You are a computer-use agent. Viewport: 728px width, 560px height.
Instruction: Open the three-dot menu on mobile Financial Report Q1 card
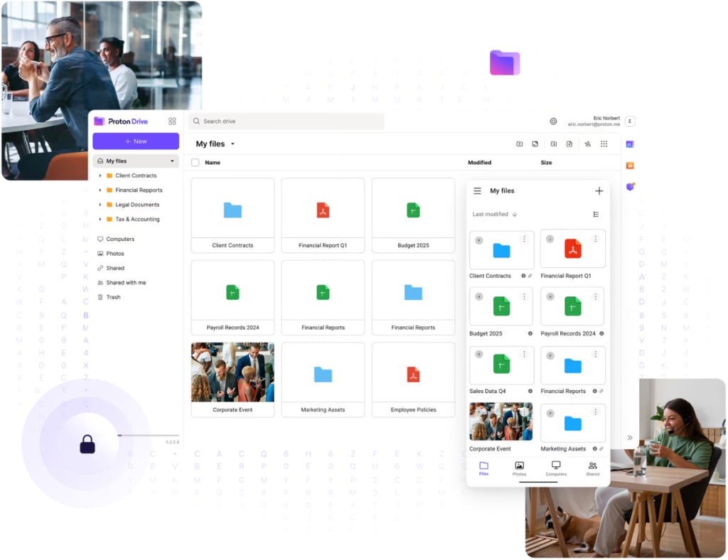pos(596,239)
